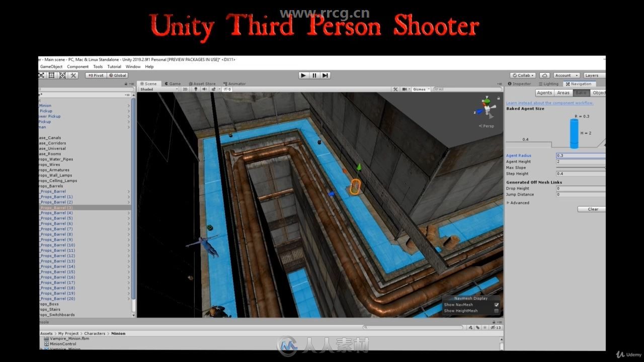Select the Bake navigation button
The image size is (644, 362).
click(x=581, y=93)
